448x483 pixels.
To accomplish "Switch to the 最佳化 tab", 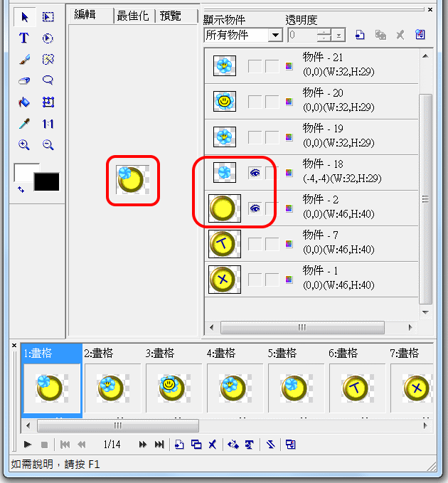I will tap(134, 16).
